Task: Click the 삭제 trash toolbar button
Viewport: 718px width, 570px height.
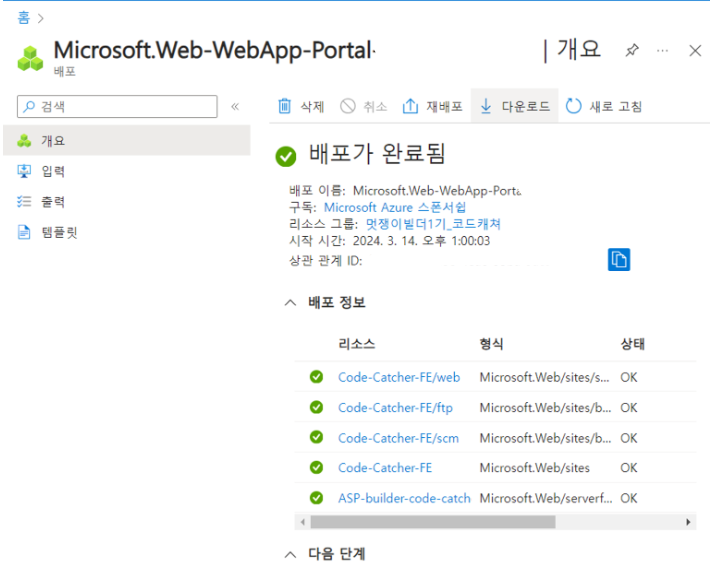Action: click(301, 106)
